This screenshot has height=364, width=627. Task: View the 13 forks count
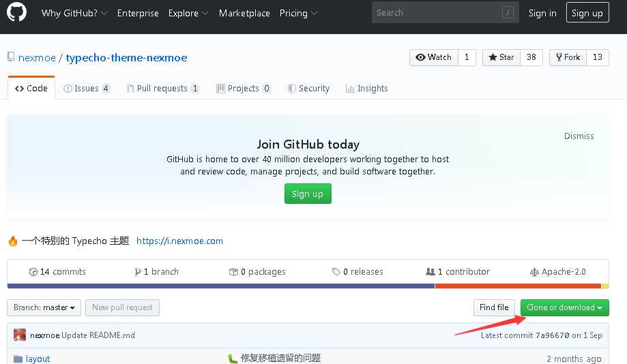coord(598,57)
